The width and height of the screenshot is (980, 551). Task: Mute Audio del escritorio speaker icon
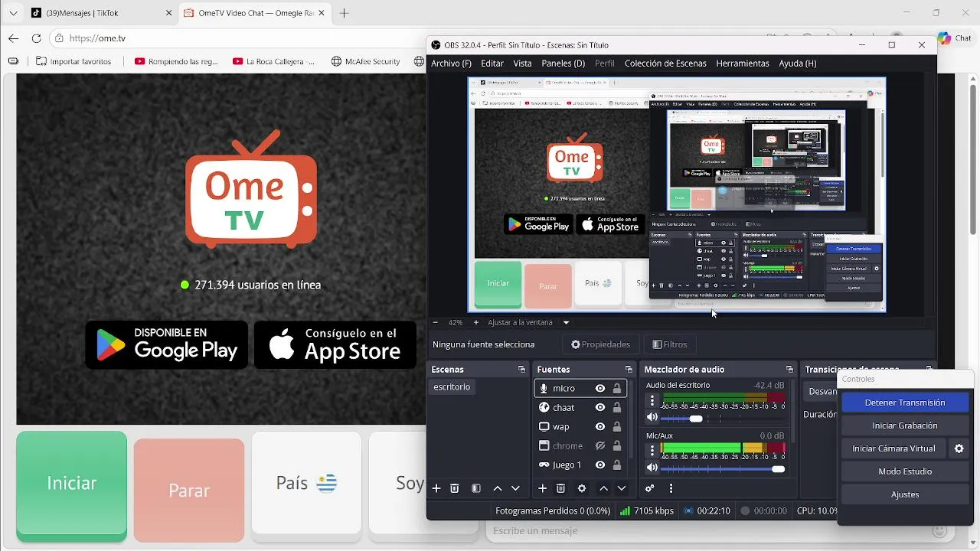click(x=652, y=418)
